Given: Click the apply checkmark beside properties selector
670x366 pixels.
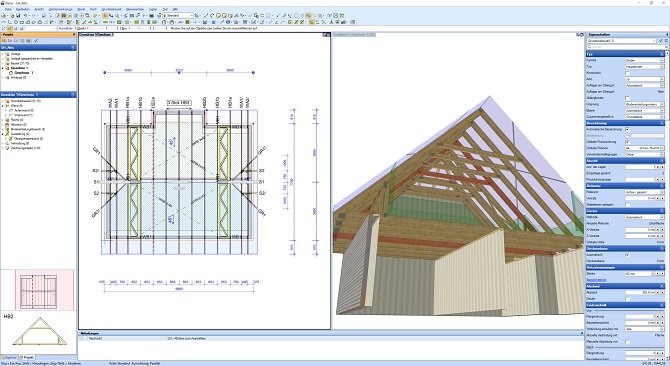Looking at the screenshot, I should (x=661, y=41).
